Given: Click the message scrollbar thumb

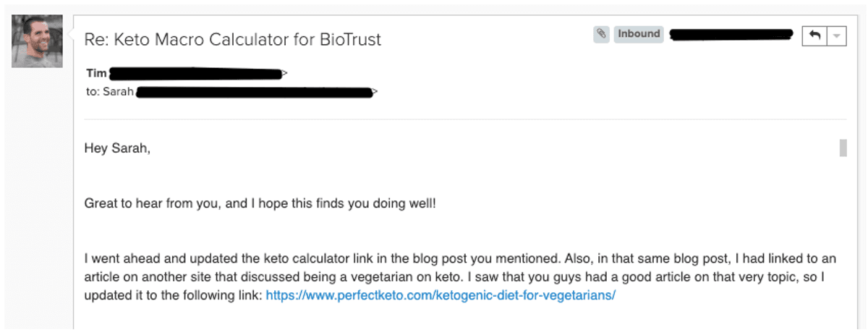Looking at the screenshot, I should [843, 148].
